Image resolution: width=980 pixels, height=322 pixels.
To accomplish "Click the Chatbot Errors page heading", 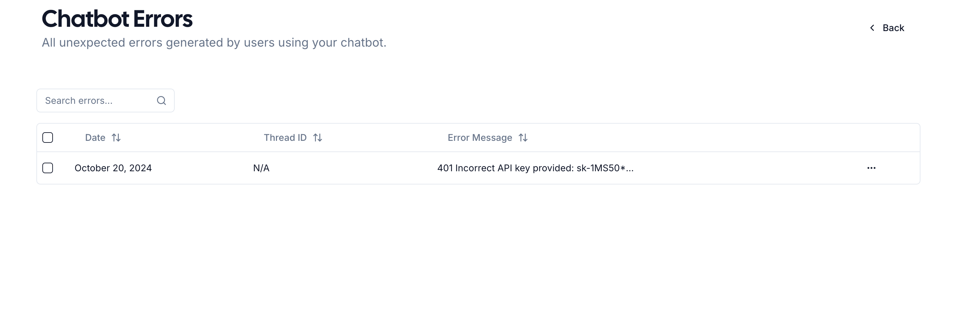I will tap(117, 19).
